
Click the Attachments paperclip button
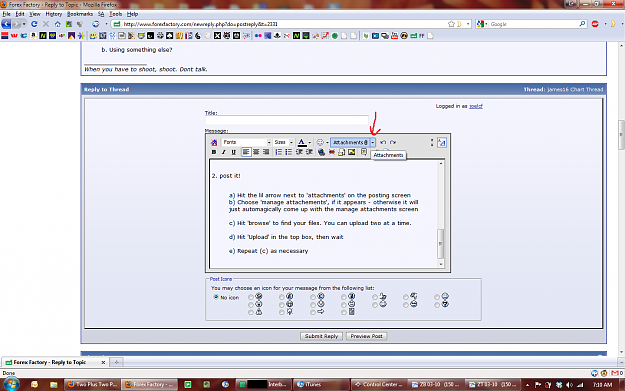click(350, 142)
